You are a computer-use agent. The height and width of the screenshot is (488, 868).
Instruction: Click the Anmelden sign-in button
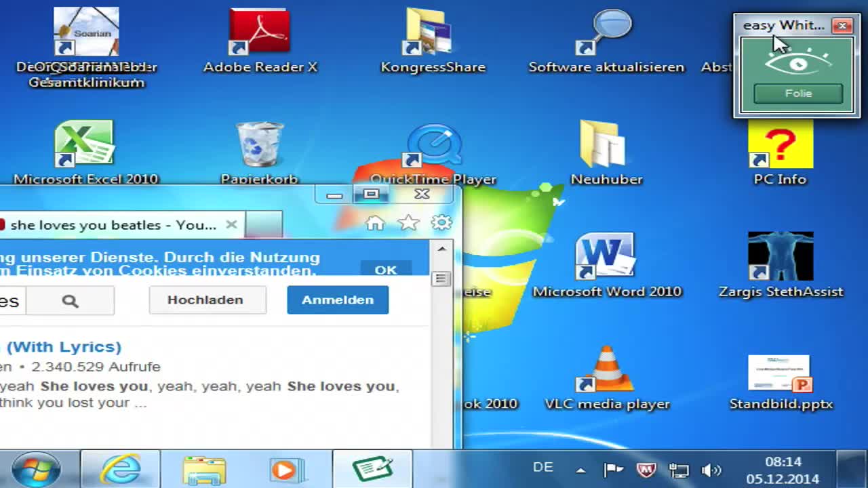pyautogui.click(x=338, y=300)
